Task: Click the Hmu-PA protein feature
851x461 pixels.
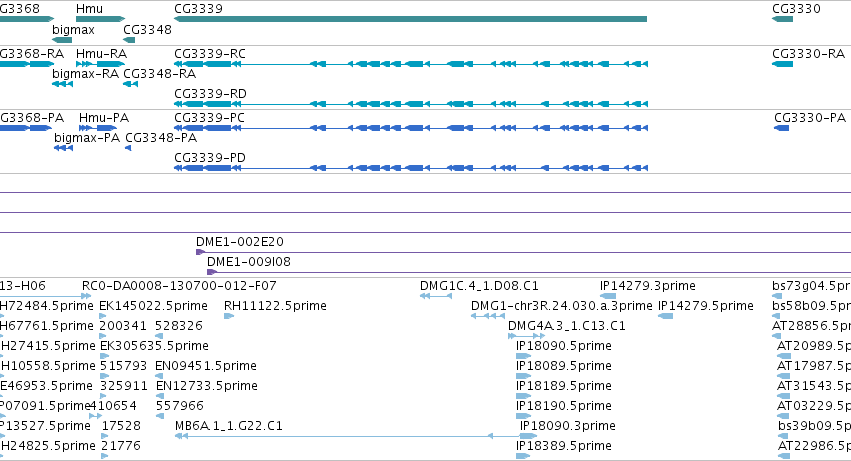Action: point(98,128)
